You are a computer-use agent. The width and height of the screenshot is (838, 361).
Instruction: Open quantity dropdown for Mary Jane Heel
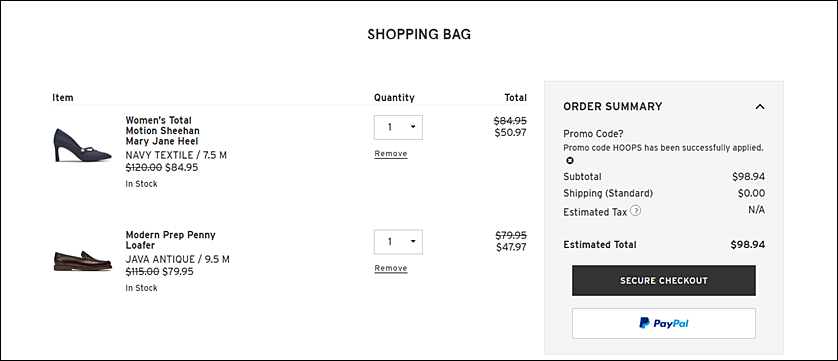pos(398,127)
